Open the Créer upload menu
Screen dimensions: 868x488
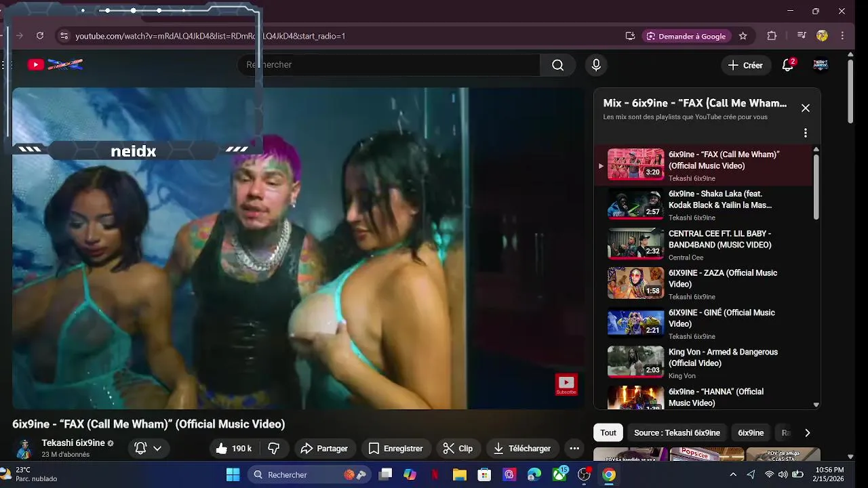[746, 65]
